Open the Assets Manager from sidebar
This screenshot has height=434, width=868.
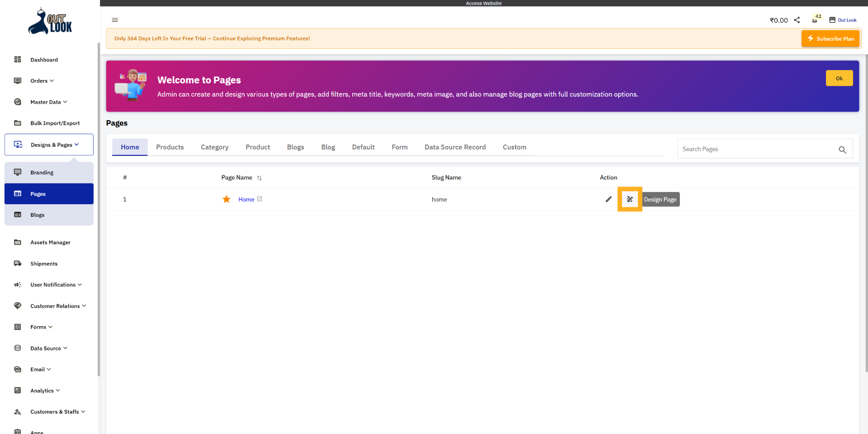50,242
